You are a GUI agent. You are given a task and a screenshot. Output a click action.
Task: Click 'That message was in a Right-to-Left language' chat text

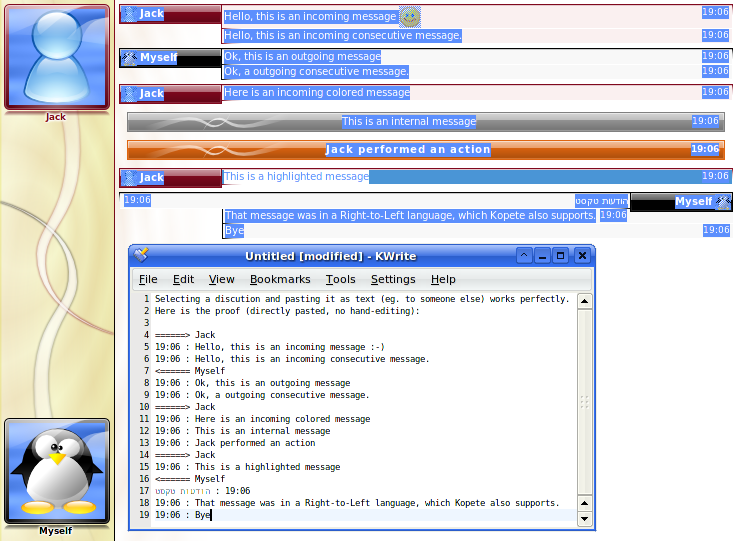tap(410, 215)
